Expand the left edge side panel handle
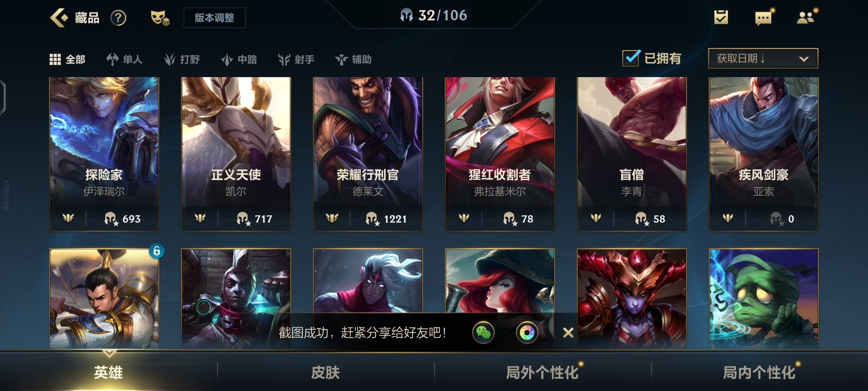 tap(3, 97)
